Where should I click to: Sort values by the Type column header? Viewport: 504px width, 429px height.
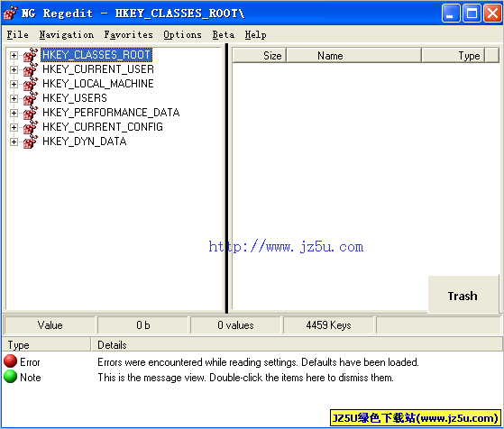point(454,55)
